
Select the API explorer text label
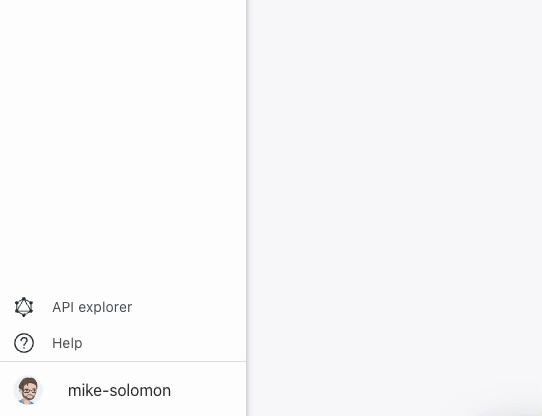(x=92, y=307)
